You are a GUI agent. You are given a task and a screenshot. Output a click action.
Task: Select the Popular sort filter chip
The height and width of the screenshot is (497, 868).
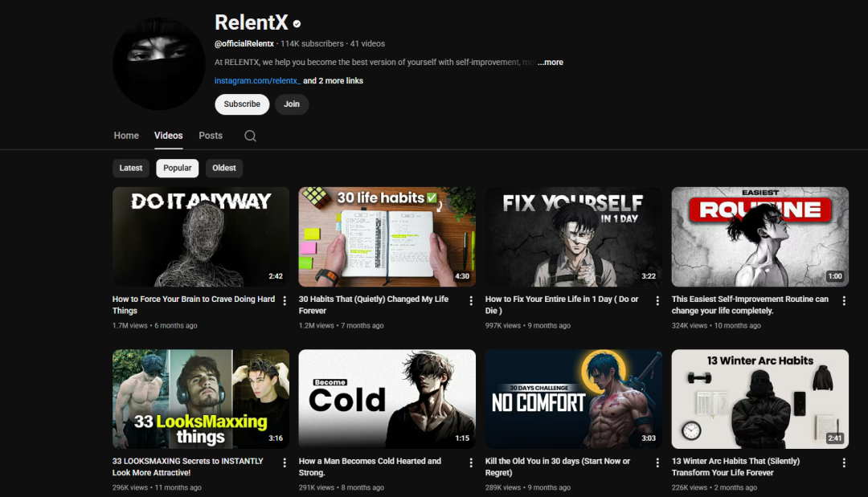tap(178, 168)
